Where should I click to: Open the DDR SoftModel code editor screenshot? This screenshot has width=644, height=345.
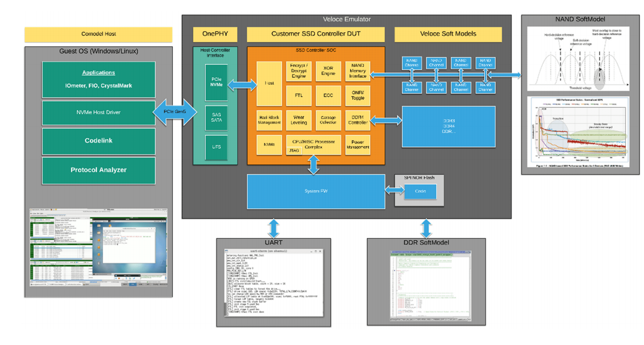(x=430, y=286)
